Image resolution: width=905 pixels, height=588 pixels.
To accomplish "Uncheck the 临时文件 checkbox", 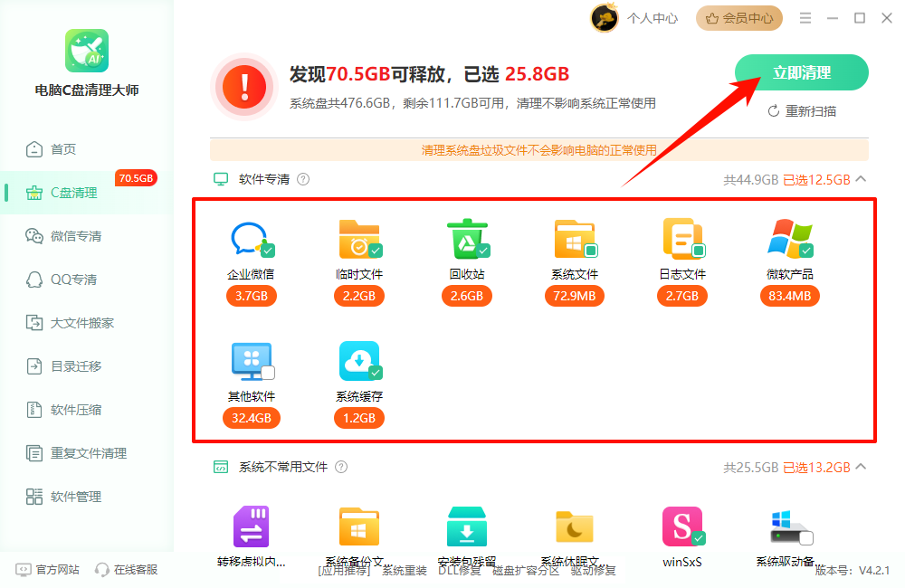I will coord(376,251).
